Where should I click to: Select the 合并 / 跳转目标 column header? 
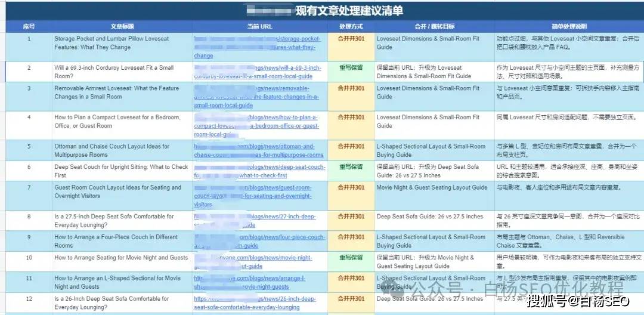coord(435,26)
